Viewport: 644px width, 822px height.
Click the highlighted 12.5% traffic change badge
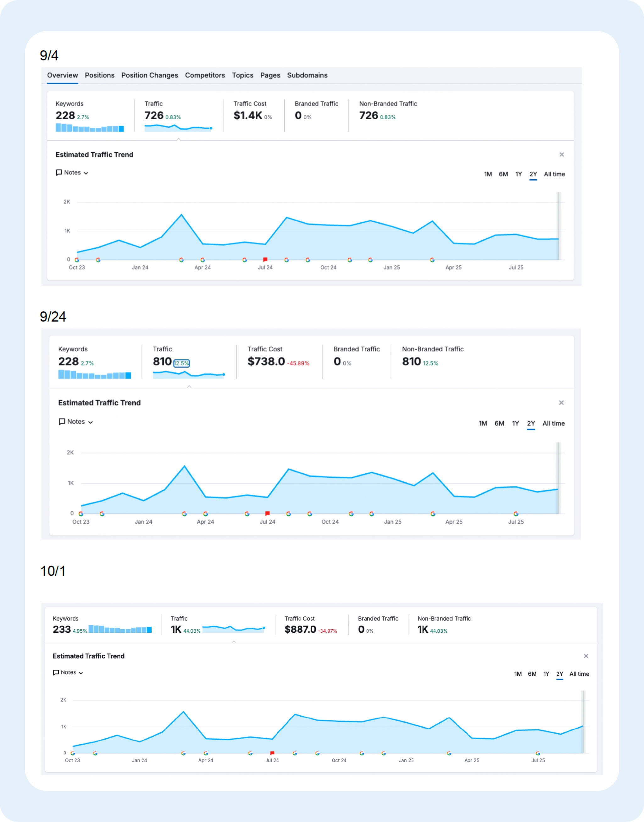tap(181, 363)
